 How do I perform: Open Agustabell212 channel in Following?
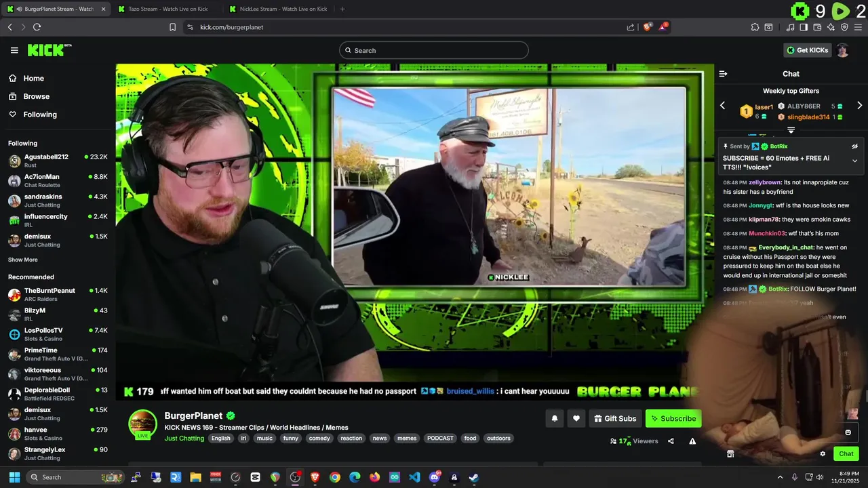pos(58,161)
